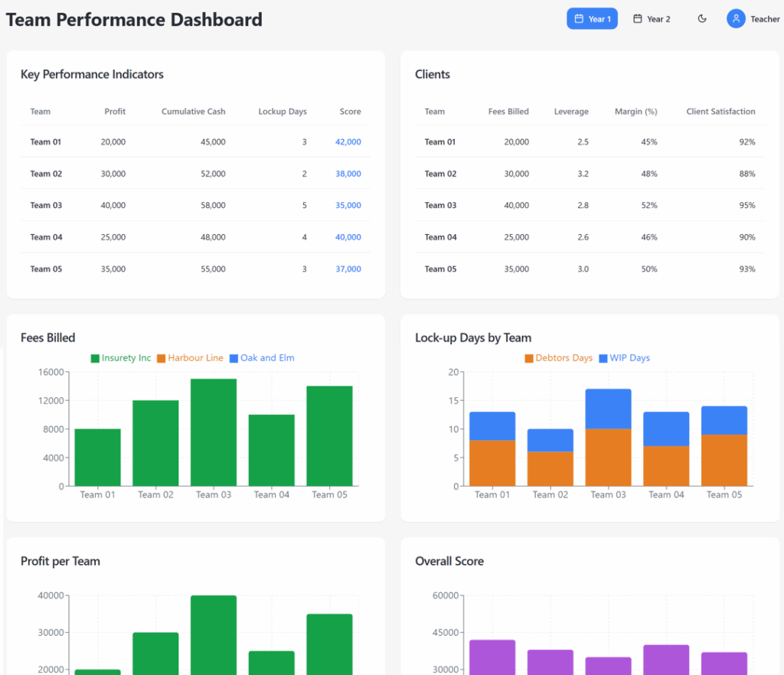Select the Team 03 bar in Fees Billed

[x=214, y=432]
